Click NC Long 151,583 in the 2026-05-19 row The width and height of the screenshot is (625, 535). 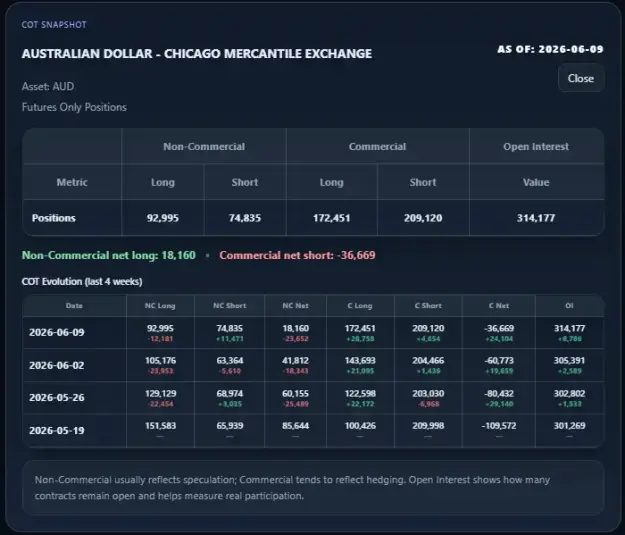click(x=160, y=426)
